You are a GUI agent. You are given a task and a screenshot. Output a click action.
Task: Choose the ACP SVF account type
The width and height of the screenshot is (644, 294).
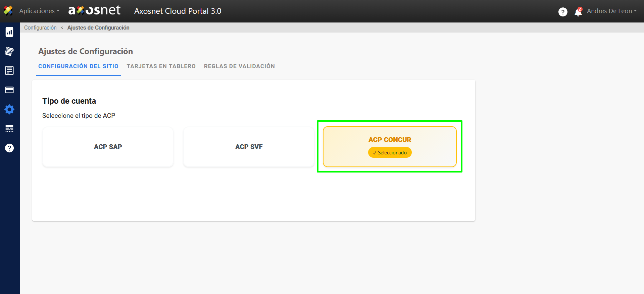(x=249, y=147)
